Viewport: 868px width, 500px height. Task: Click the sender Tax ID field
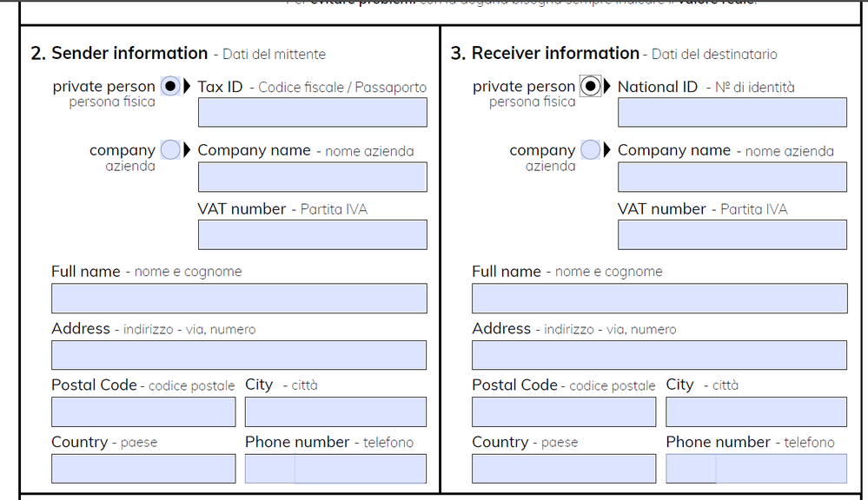(313, 112)
